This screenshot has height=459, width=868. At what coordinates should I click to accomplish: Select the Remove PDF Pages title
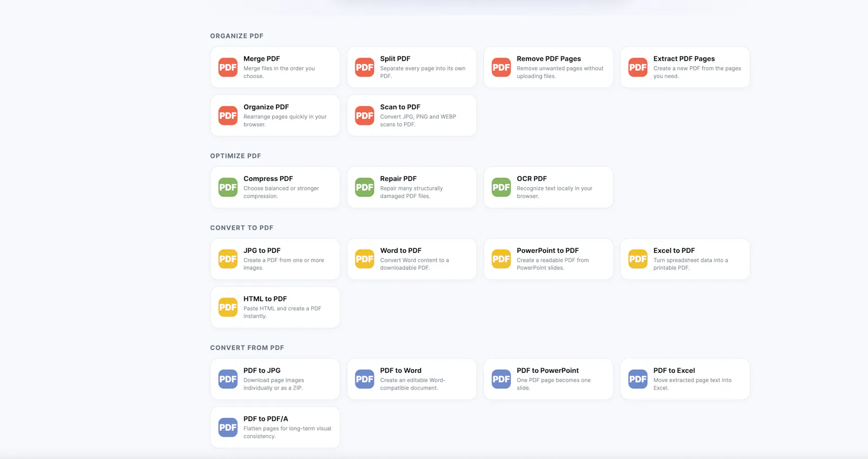pos(548,59)
